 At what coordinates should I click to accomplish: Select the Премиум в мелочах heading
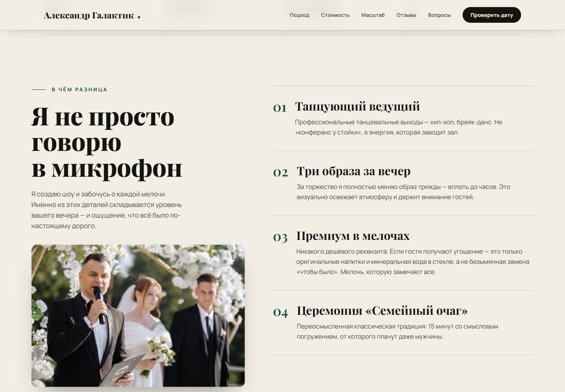click(353, 236)
